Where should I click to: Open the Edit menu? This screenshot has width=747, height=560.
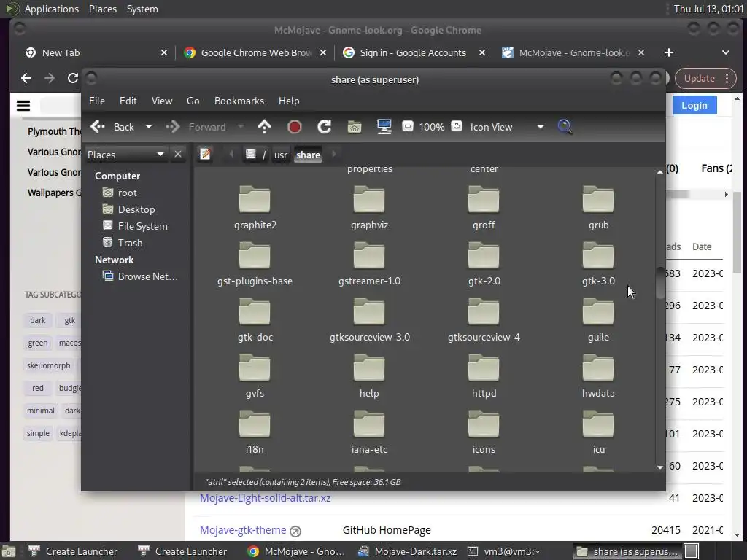(x=128, y=101)
